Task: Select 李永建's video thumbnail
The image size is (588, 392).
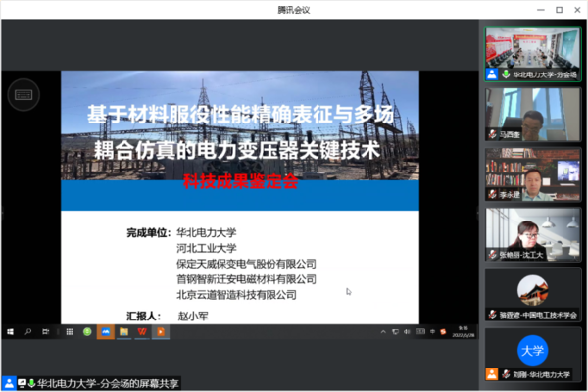Action: (x=532, y=174)
